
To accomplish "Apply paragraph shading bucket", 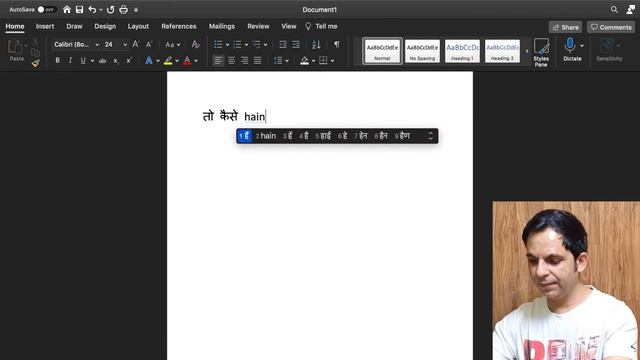I will pyautogui.click(x=304, y=60).
